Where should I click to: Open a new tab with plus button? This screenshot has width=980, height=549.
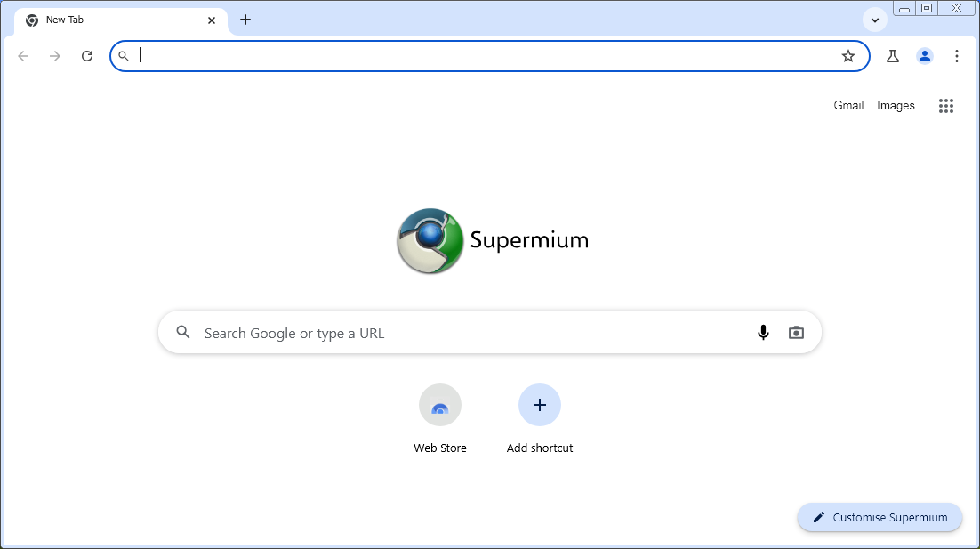pos(245,20)
